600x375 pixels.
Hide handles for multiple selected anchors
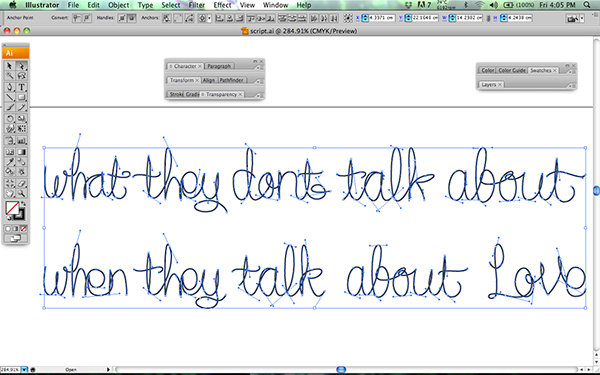[x=132, y=18]
